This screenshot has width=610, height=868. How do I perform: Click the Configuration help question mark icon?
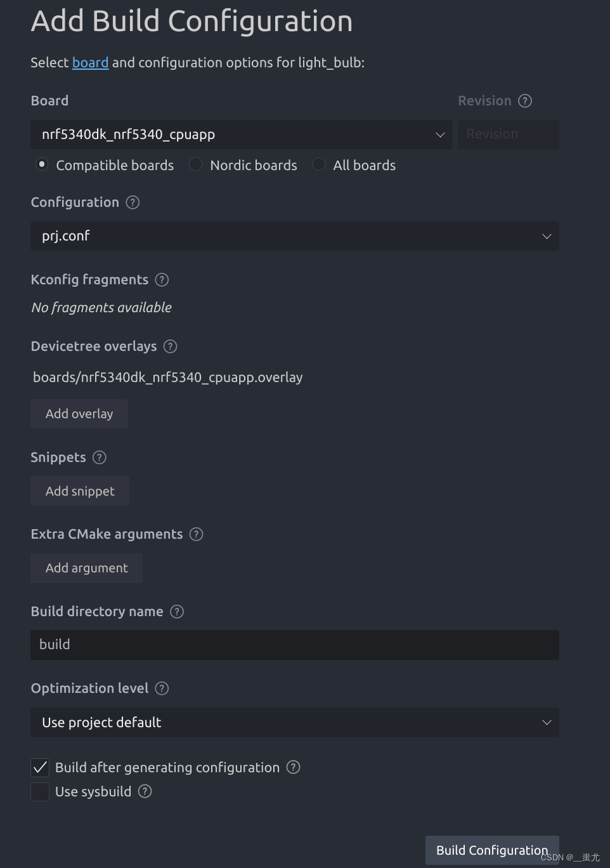[133, 202]
